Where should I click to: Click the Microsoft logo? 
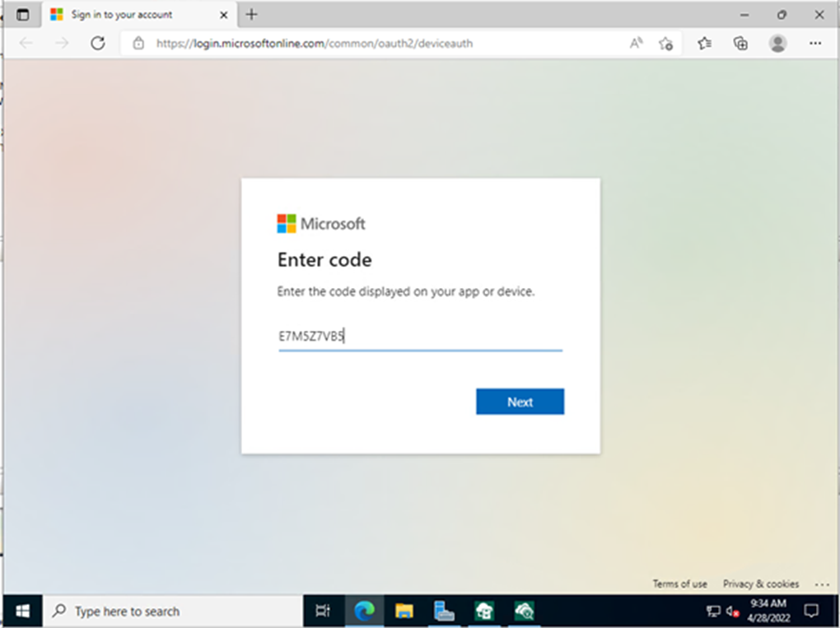click(x=321, y=224)
